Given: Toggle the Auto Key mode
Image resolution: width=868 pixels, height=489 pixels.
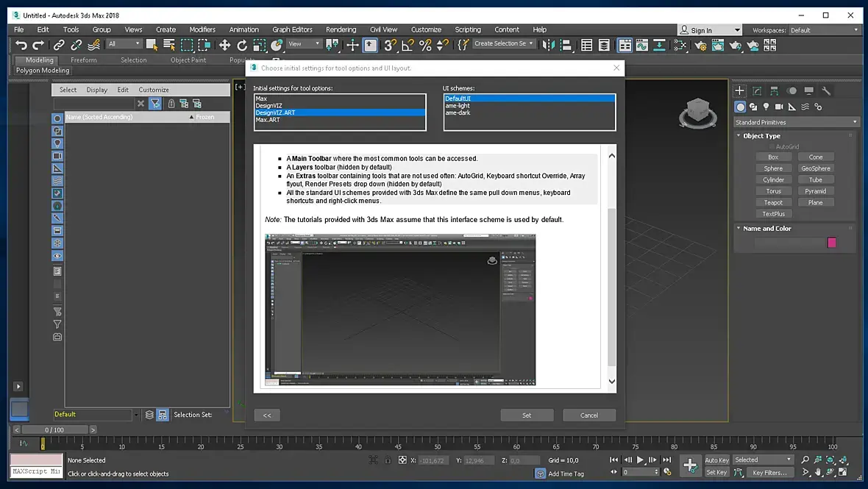Looking at the screenshot, I should [x=716, y=460].
